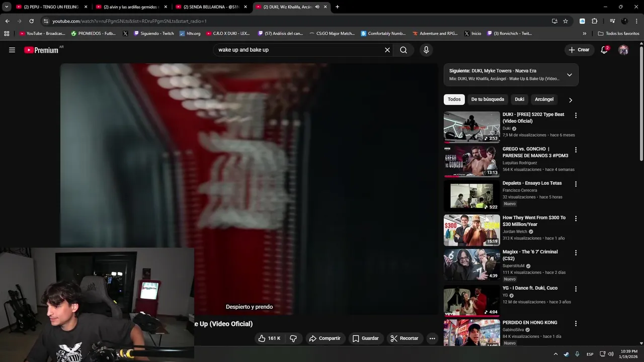Open the YouTube account avatar menu

(623, 50)
